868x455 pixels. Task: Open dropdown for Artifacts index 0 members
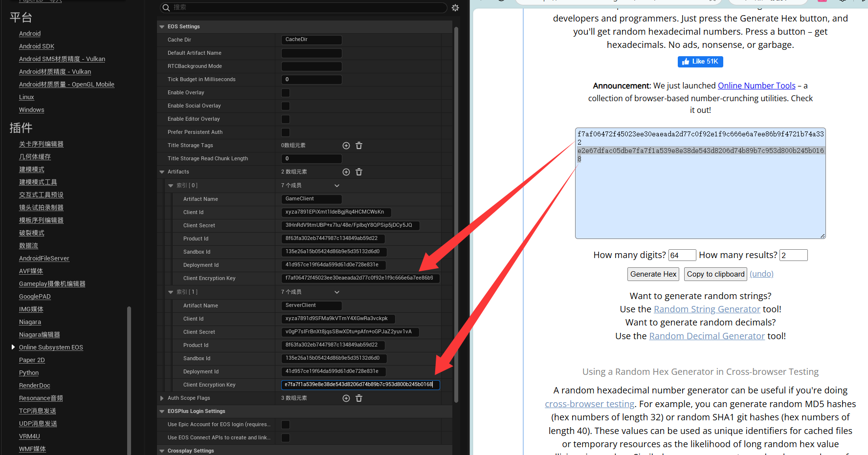(x=336, y=186)
